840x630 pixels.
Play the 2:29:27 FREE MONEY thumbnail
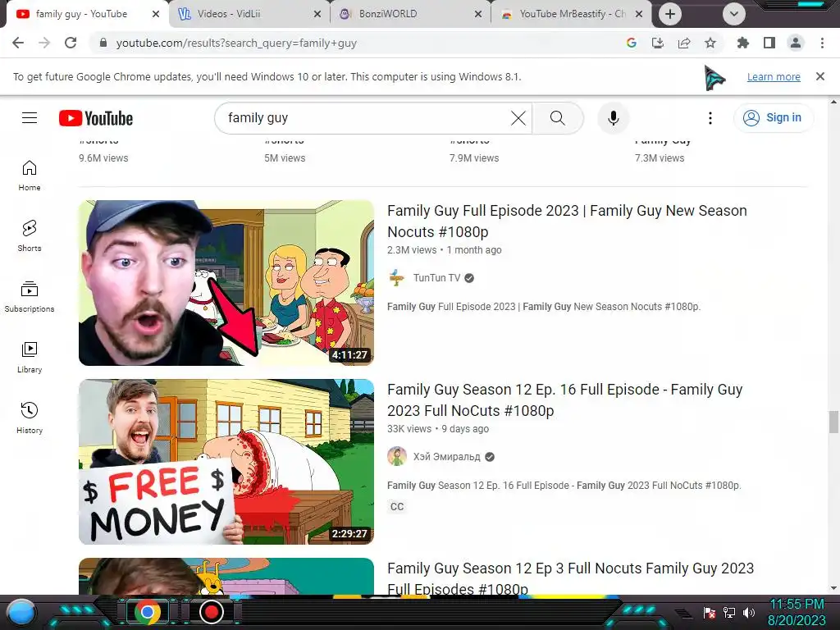[x=226, y=462]
